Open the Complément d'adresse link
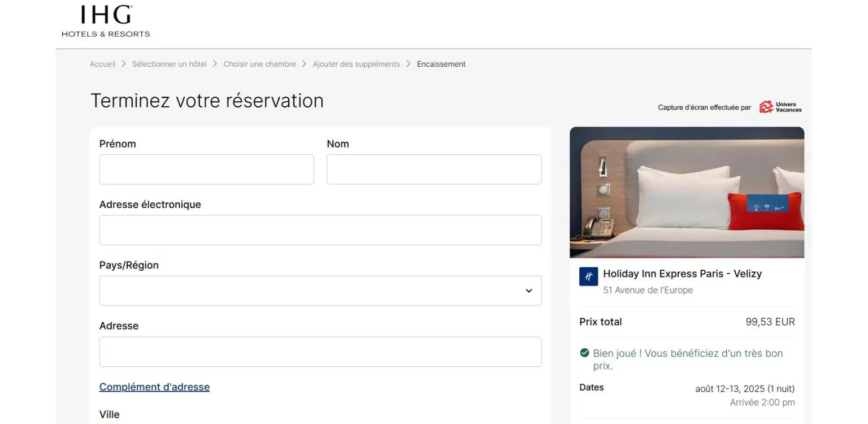 (154, 387)
